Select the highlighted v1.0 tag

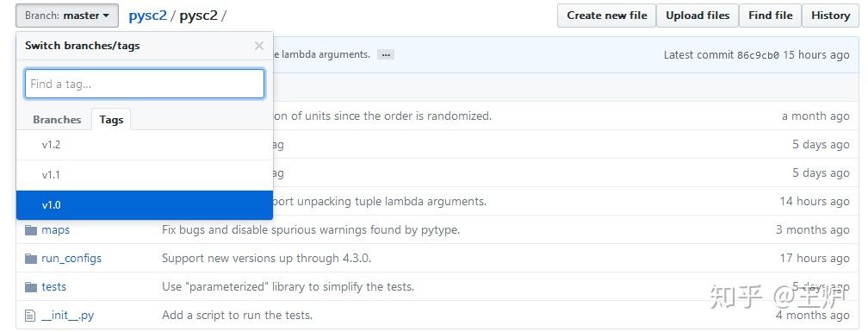[x=145, y=205]
